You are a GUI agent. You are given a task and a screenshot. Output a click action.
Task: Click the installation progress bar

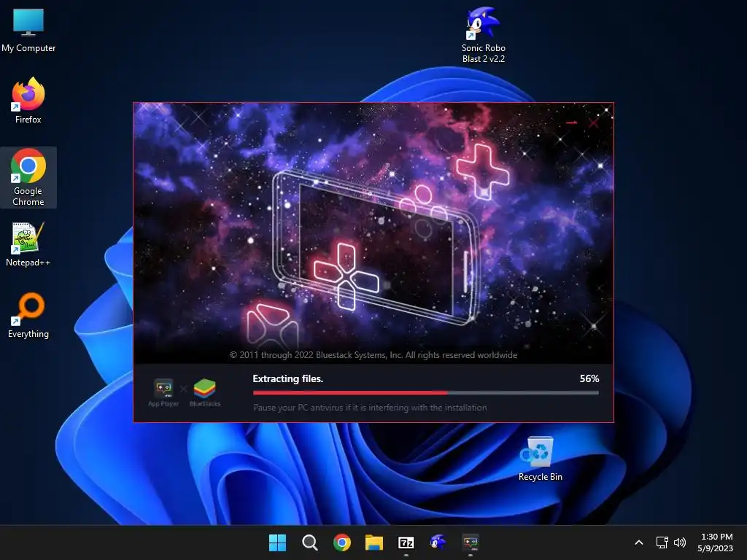[x=426, y=393]
